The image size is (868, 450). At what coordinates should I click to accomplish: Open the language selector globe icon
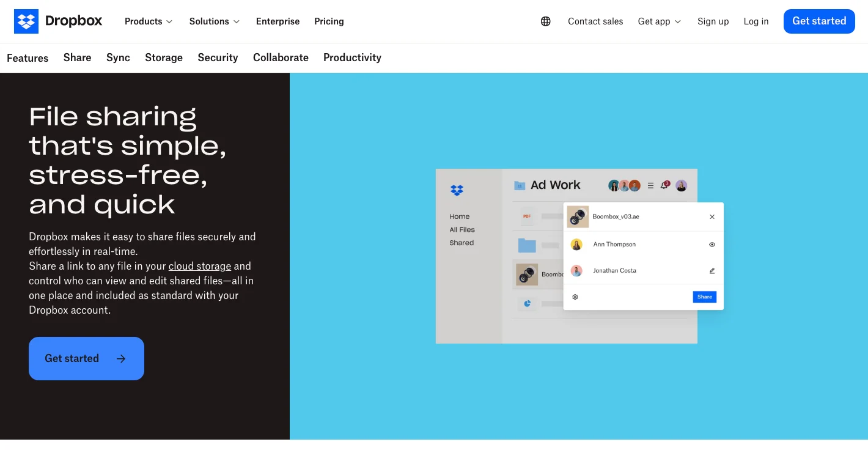(x=546, y=21)
